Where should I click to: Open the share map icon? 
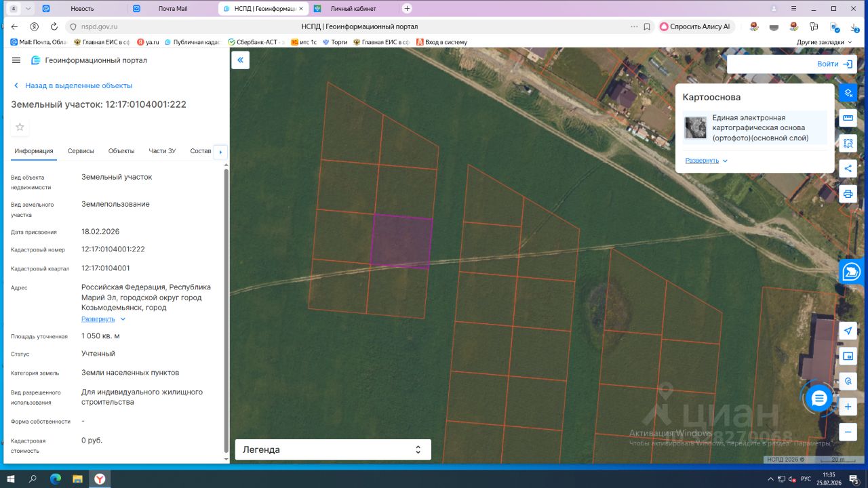click(848, 169)
